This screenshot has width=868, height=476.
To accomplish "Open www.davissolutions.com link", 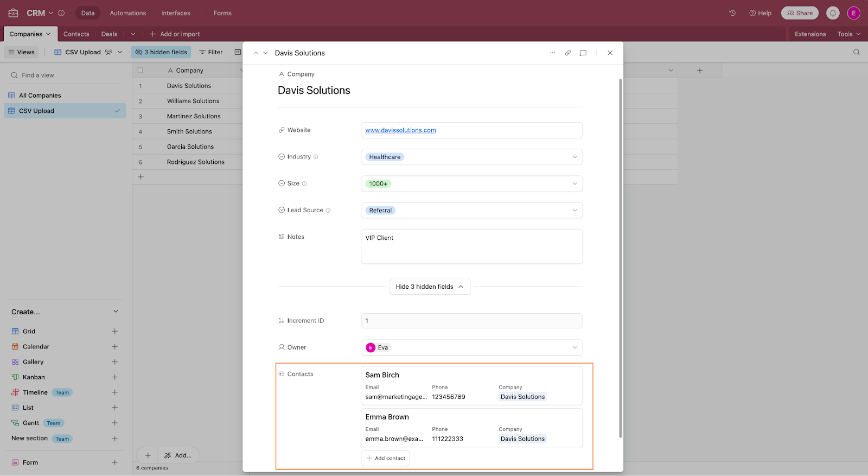I will coord(400,130).
